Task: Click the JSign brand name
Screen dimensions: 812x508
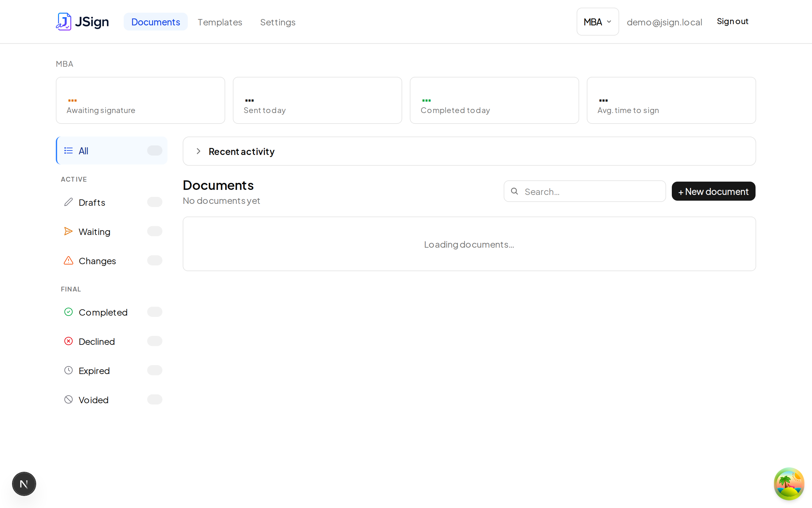Action: point(92,22)
